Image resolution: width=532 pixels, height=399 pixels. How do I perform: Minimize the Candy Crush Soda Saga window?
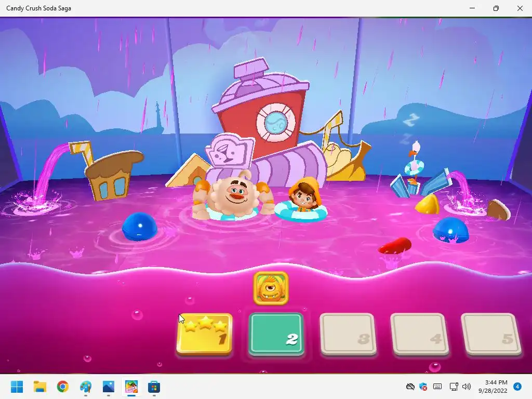[472, 8]
